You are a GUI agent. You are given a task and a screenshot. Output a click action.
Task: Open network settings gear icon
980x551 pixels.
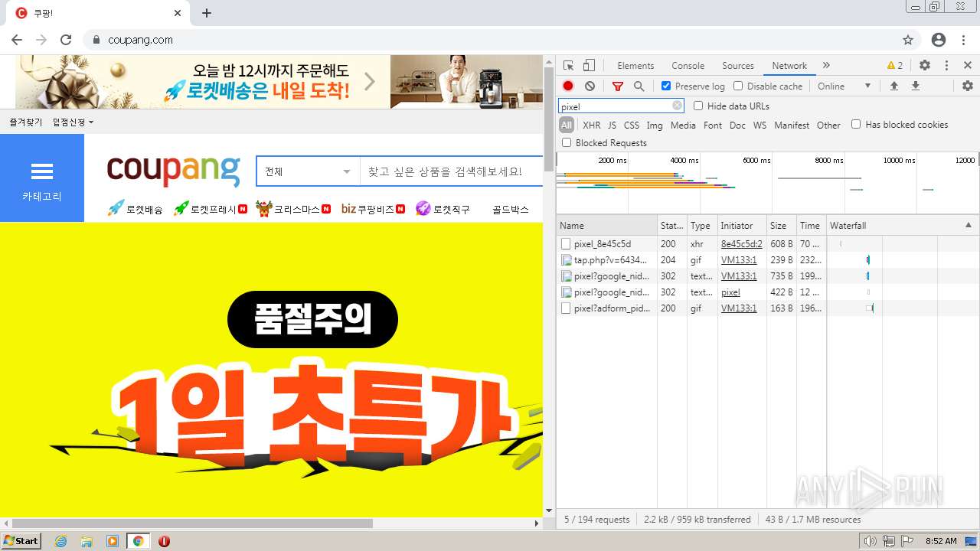click(x=968, y=86)
